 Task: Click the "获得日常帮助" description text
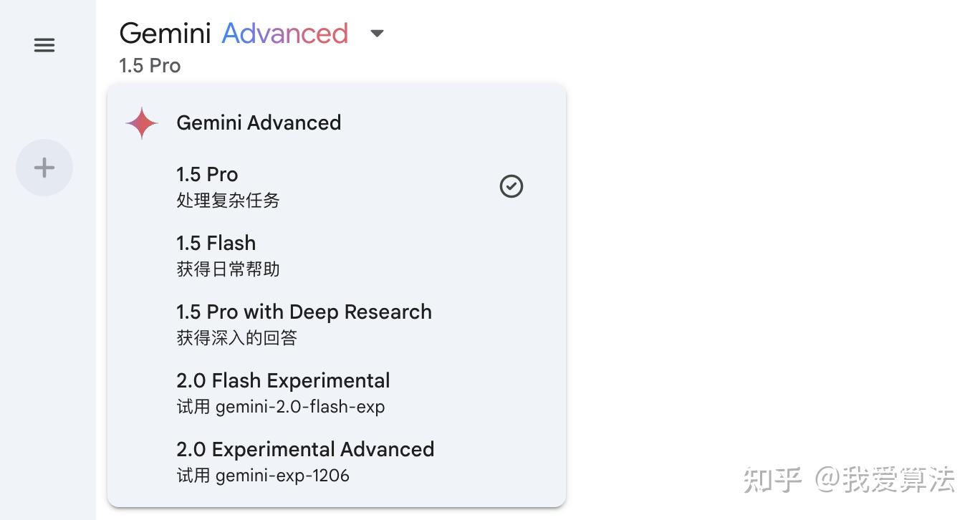[228, 269]
